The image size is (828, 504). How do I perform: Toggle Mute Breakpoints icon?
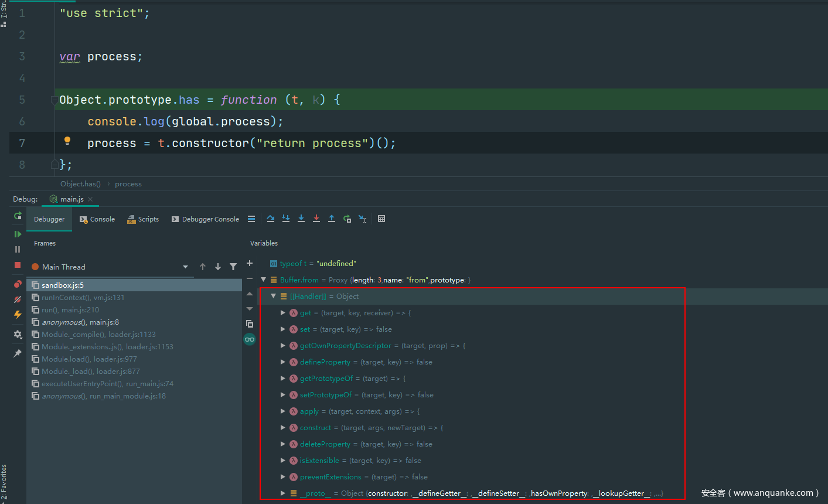18,299
